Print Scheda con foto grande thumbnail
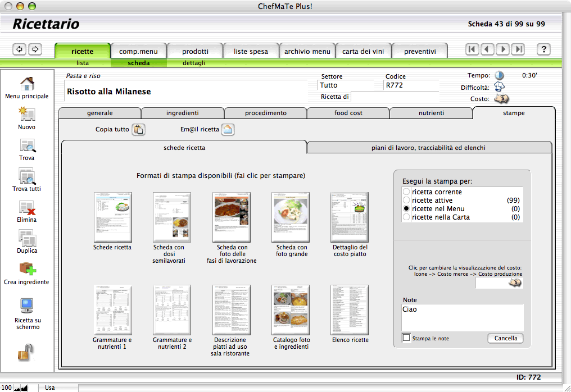The height and width of the screenshot is (392, 571). (291, 217)
